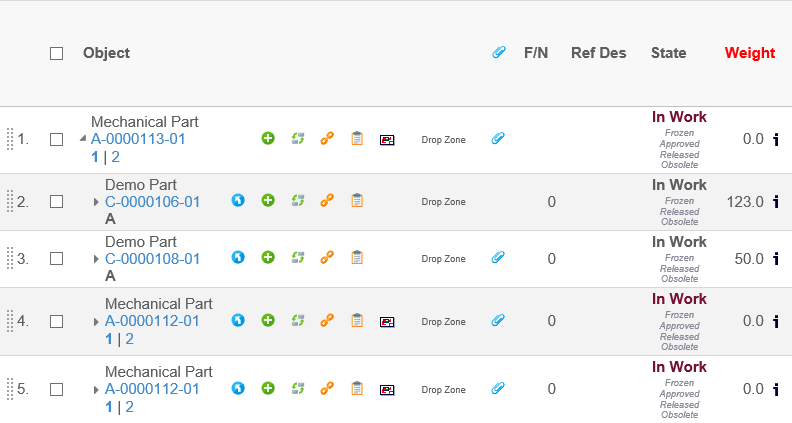Click the Drop Zone in row 2
Screen dimensions: 792x423
(x=443, y=202)
